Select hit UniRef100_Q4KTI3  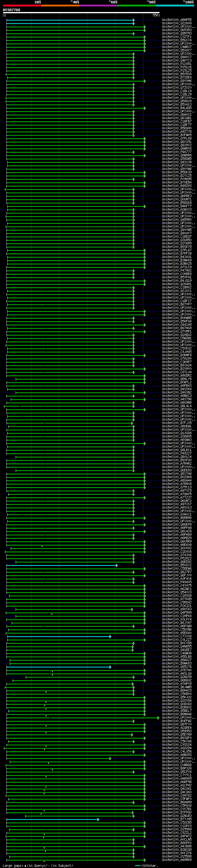[177, 61]
